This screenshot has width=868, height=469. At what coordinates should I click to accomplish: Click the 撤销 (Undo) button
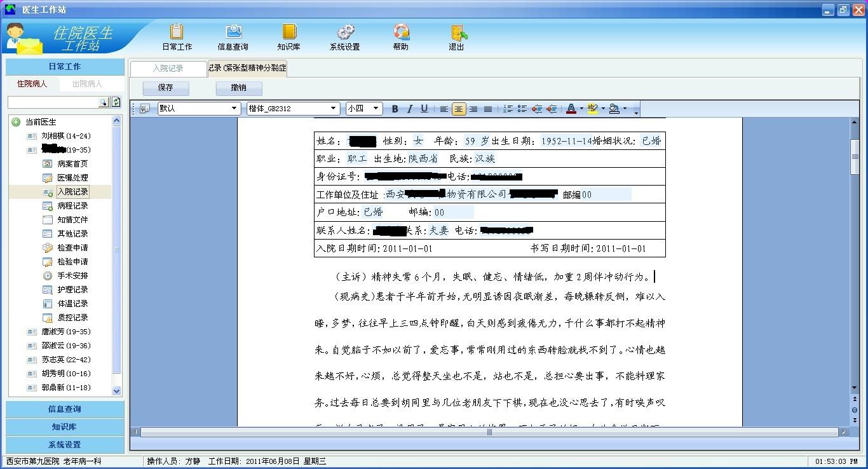pyautogui.click(x=238, y=88)
